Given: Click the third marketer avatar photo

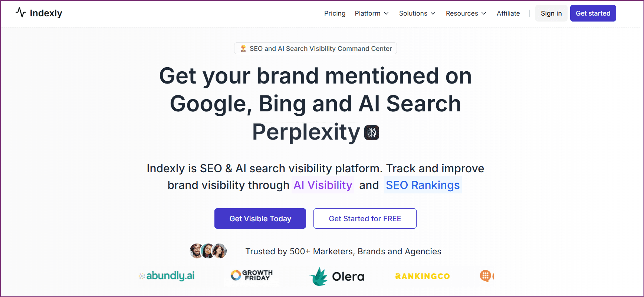Looking at the screenshot, I should coord(220,251).
